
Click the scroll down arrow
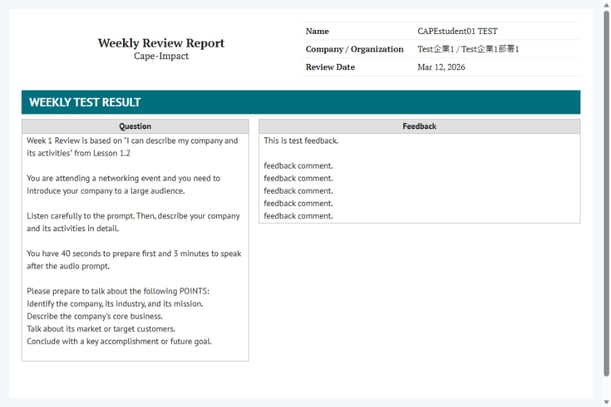coord(605,401)
